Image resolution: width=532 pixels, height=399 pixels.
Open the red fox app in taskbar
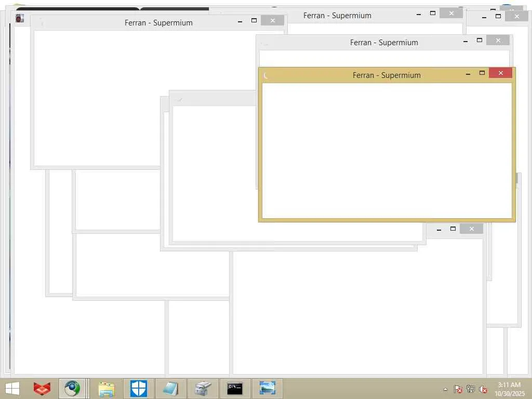[42, 389]
